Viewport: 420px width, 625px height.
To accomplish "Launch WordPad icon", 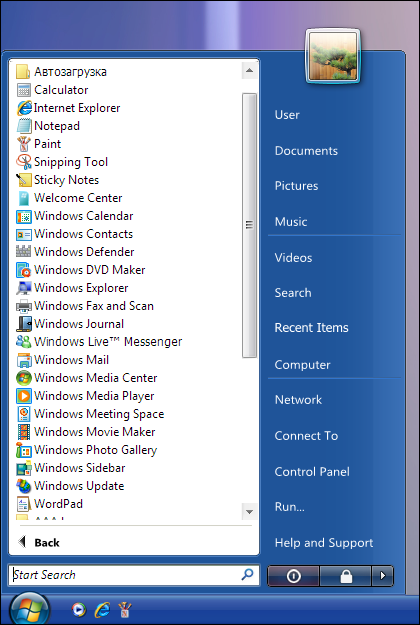I will pos(24,504).
